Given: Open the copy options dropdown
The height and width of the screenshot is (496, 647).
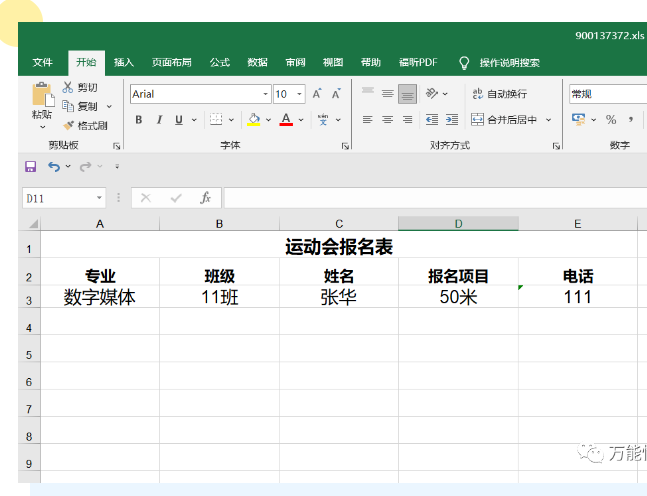Looking at the screenshot, I should 109,106.
